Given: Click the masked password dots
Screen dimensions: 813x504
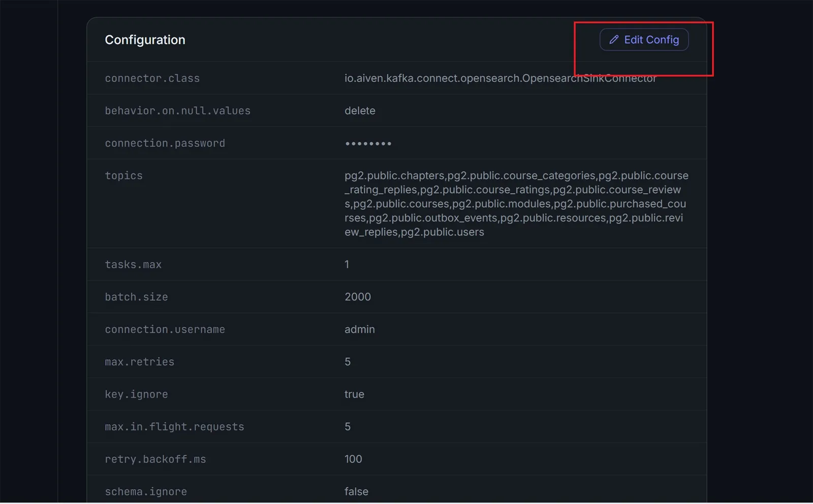Looking at the screenshot, I should pos(368,144).
